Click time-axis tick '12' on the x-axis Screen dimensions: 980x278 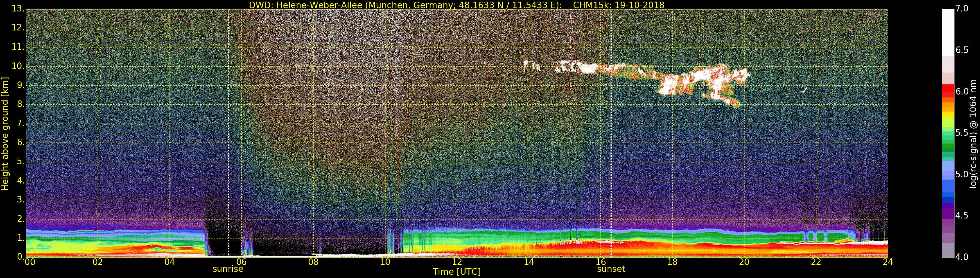tap(457, 262)
